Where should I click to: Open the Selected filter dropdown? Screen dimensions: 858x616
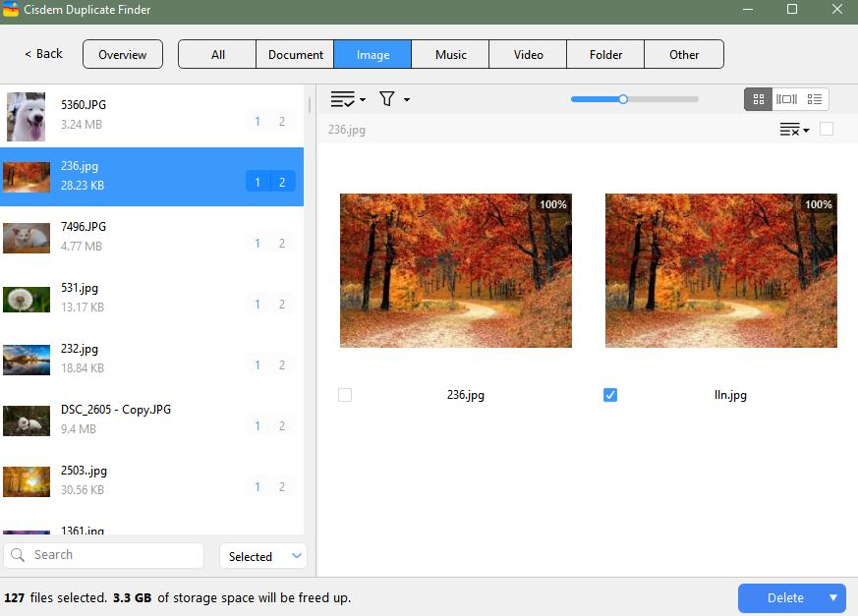262,555
